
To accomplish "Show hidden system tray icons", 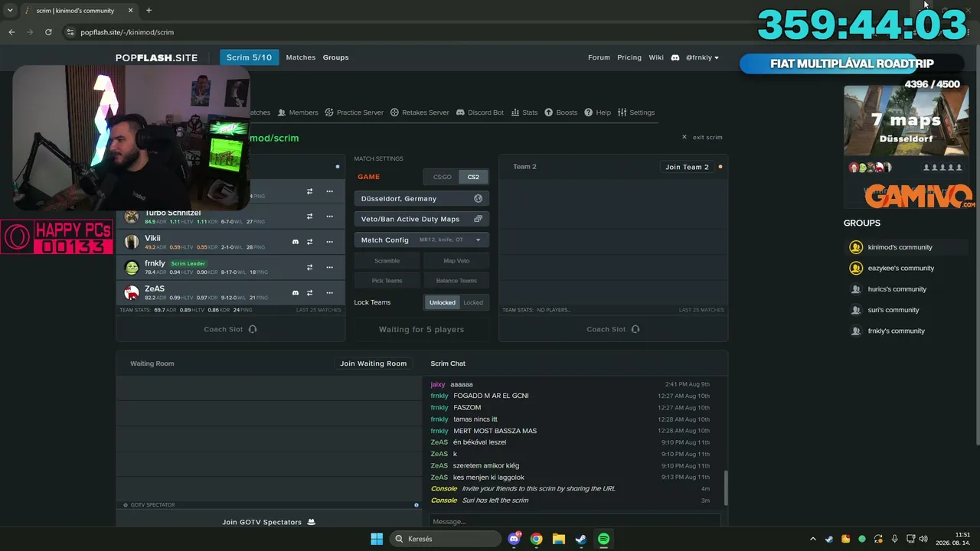I will click(813, 539).
